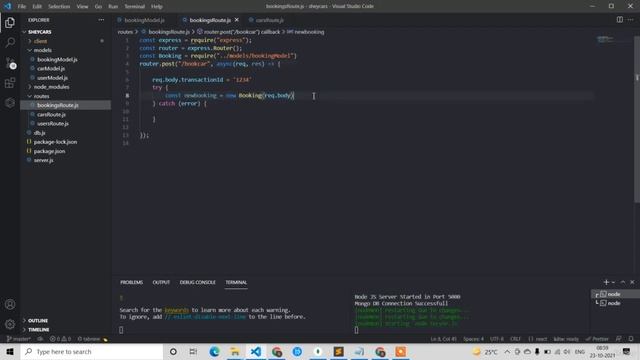Screen dimensions: 640x360
Task: Open the launch profile dropdown beside the plus
Action: point(613,282)
